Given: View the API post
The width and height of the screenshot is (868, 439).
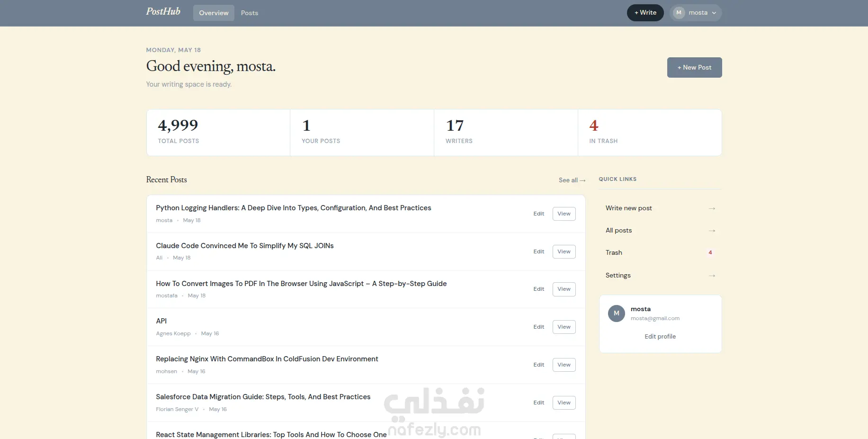Looking at the screenshot, I should pyautogui.click(x=564, y=327).
